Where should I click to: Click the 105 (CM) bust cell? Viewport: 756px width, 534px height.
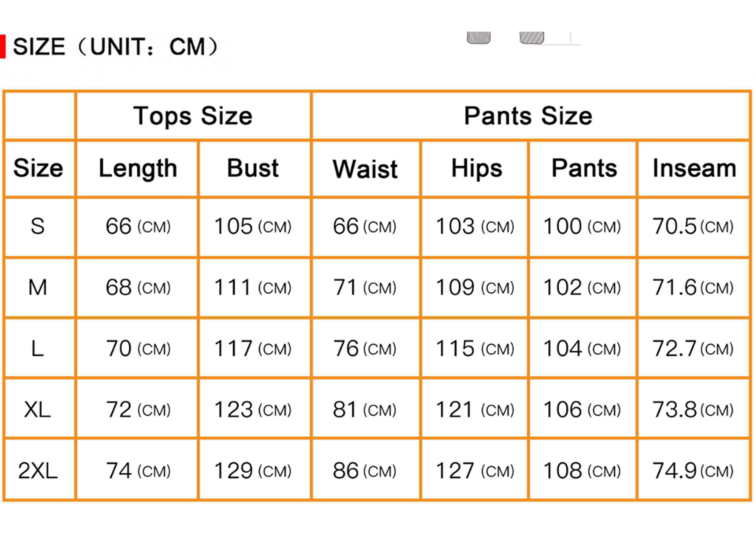(x=253, y=227)
